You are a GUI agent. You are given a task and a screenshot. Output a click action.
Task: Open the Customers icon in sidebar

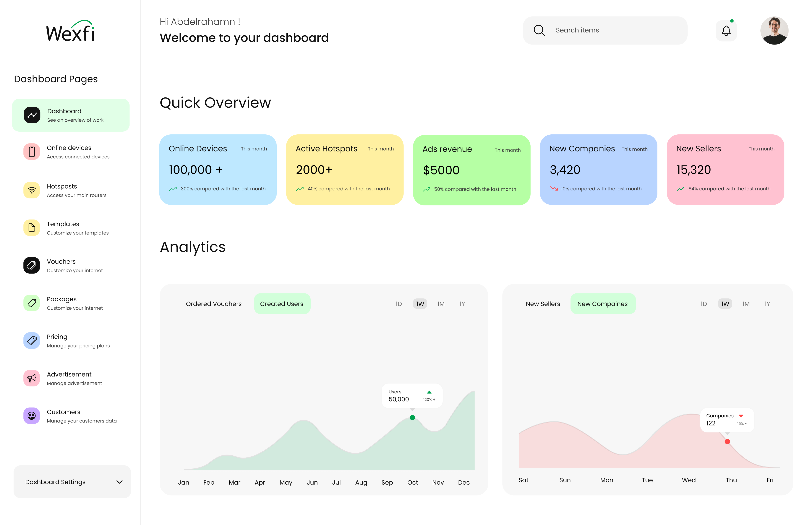32,416
